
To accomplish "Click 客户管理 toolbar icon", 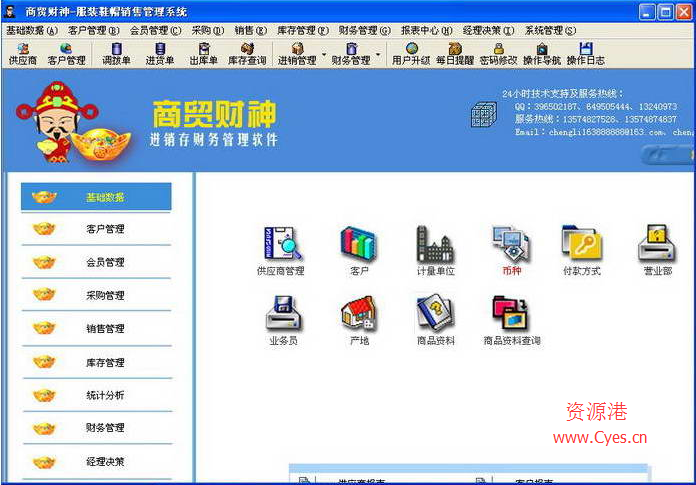I will tap(66, 54).
